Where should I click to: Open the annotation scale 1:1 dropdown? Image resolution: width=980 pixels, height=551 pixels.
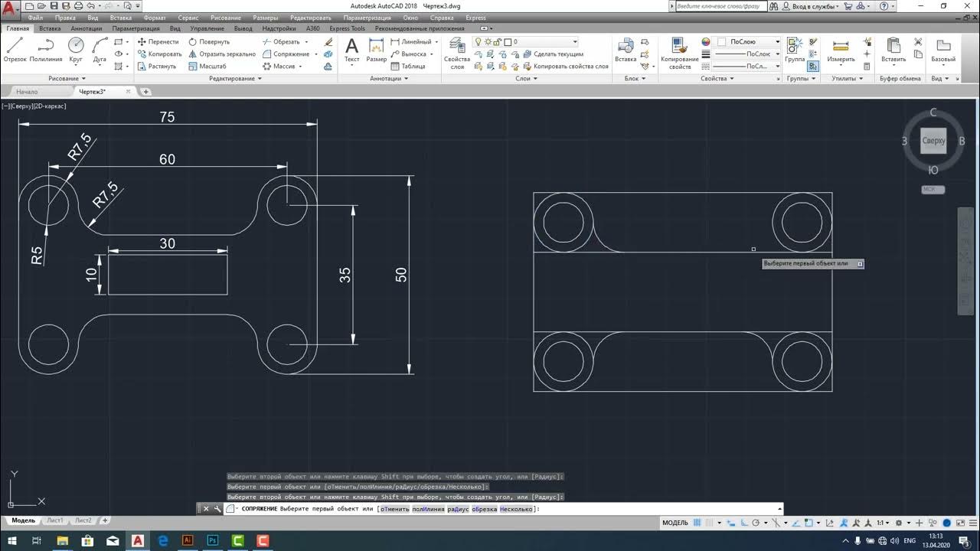click(883, 523)
